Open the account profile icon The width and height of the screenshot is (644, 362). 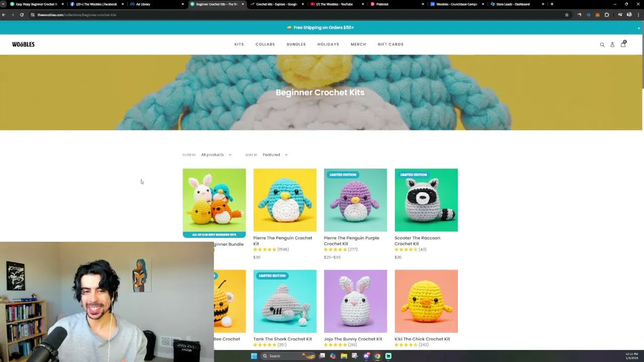pyautogui.click(x=612, y=45)
